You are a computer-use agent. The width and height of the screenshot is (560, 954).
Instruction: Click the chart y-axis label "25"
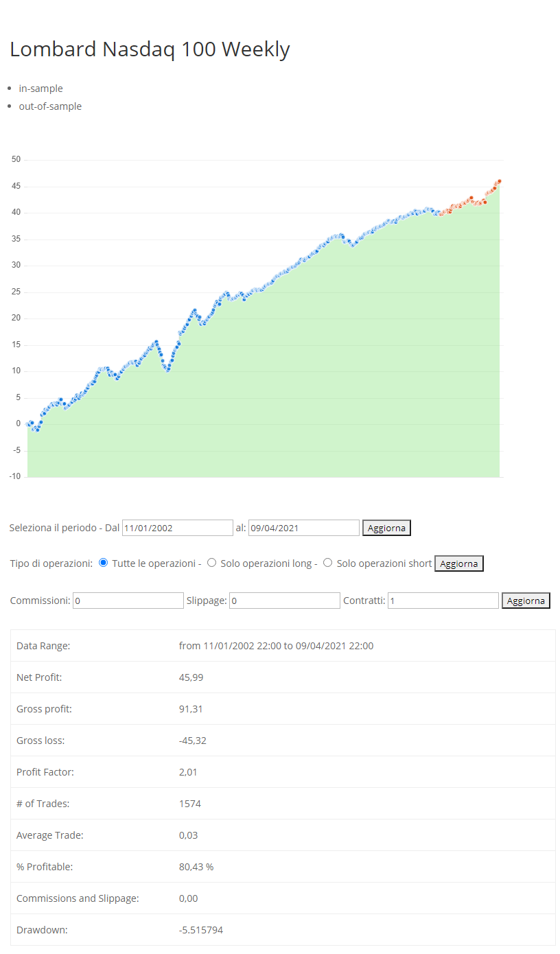[16, 292]
